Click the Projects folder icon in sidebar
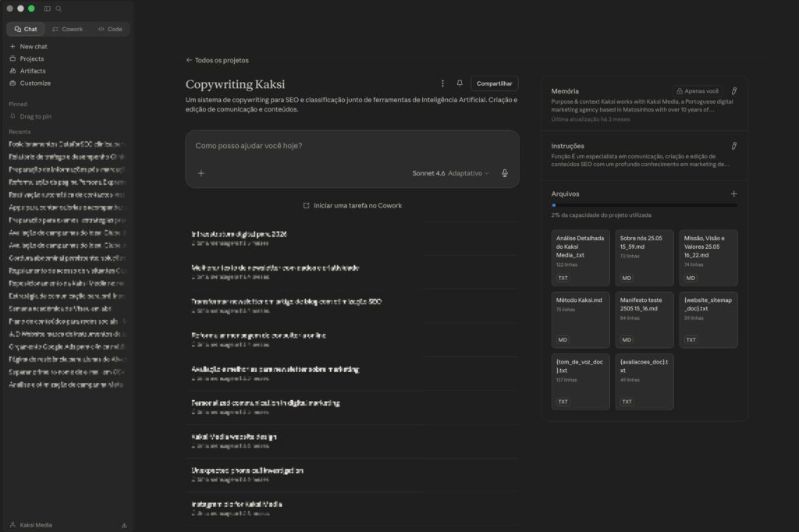 (x=12, y=59)
